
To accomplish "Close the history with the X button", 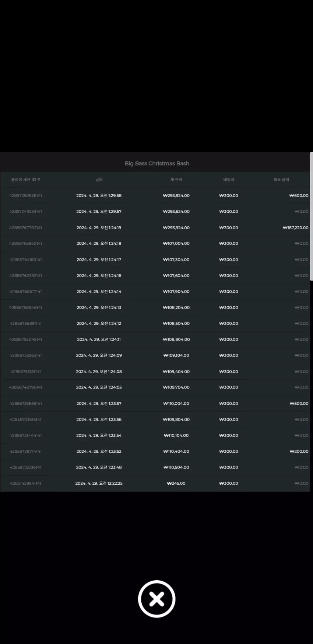I will (156, 599).
